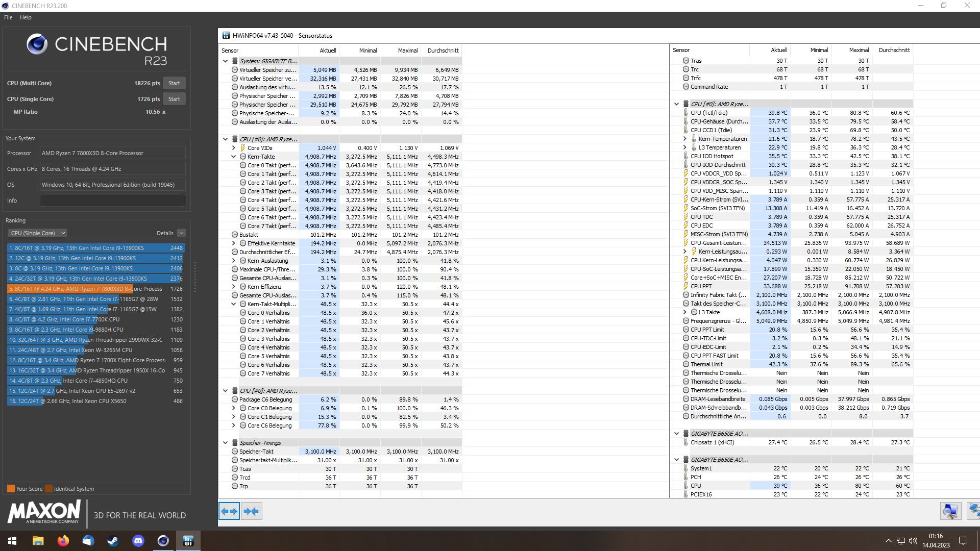Open File Explorer from the taskbar
This screenshot has width=980, height=551.
click(38, 541)
